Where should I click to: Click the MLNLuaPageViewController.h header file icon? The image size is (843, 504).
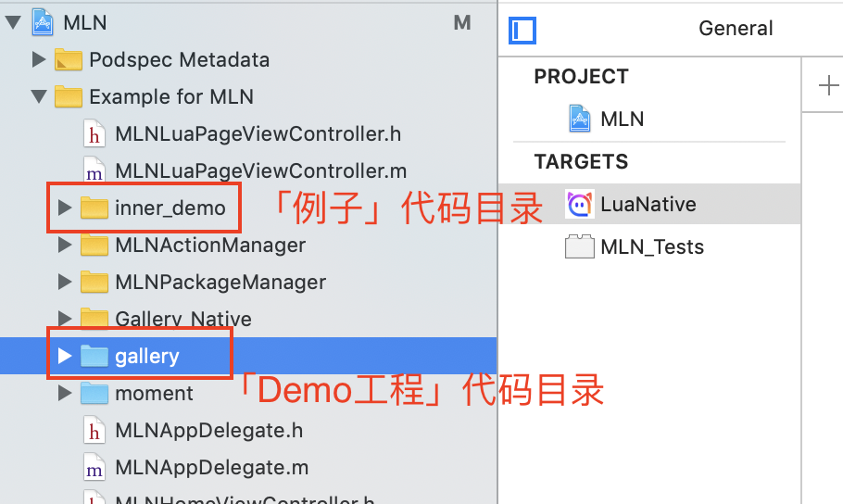pyautogui.click(x=94, y=134)
